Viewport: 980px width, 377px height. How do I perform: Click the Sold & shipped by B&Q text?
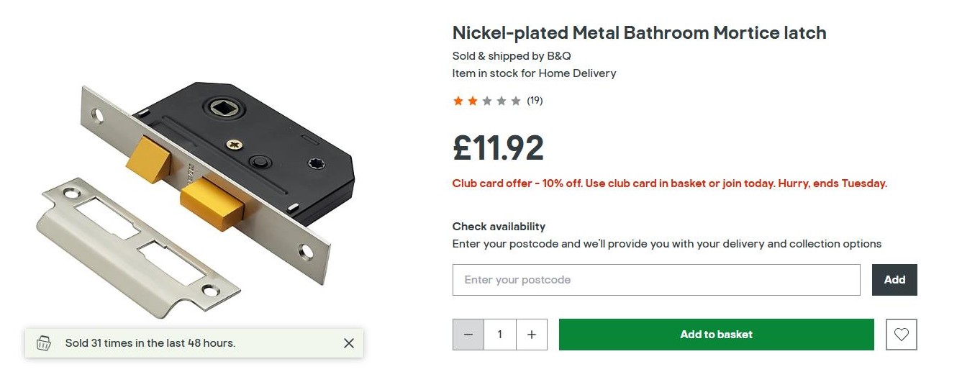coord(512,55)
